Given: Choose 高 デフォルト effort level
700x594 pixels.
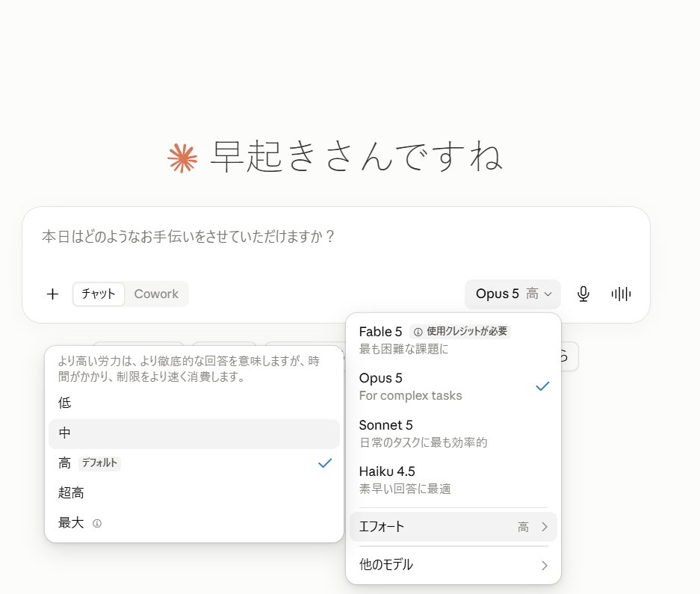Looking at the screenshot, I should (194, 463).
